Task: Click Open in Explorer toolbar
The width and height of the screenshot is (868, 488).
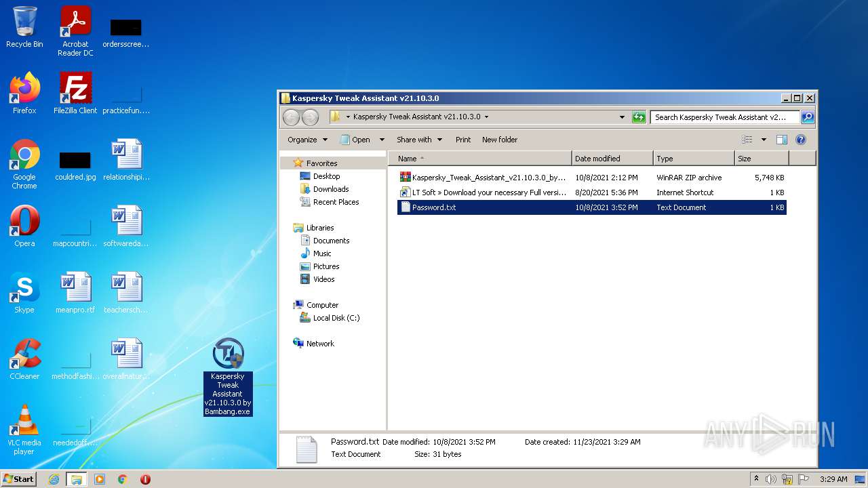Action: click(x=355, y=140)
